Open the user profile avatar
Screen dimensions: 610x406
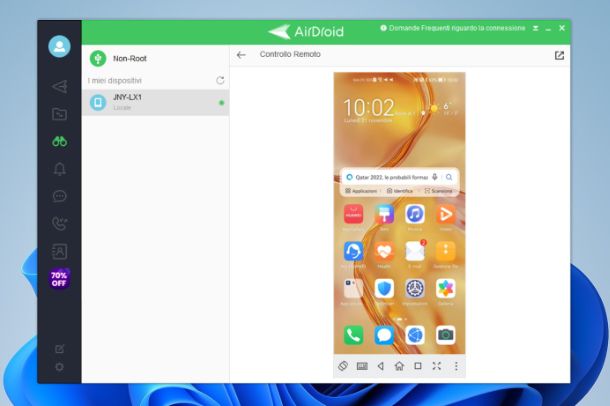click(59, 46)
